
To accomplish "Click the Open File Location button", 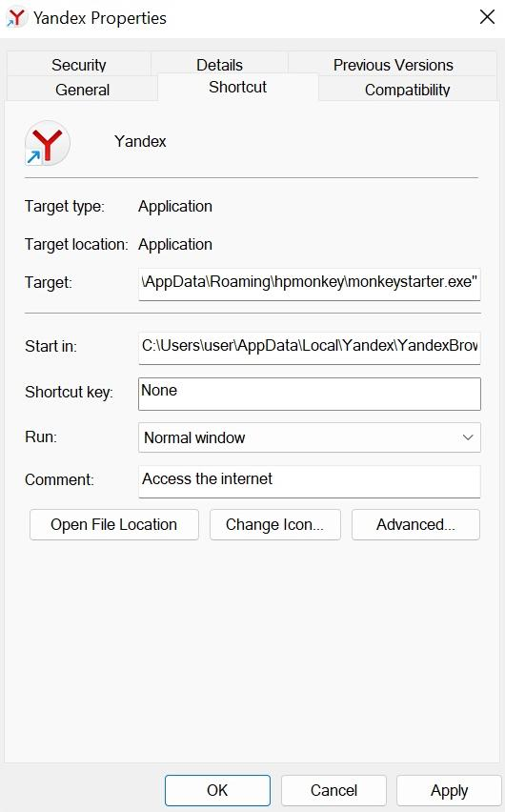I will pyautogui.click(x=114, y=524).
